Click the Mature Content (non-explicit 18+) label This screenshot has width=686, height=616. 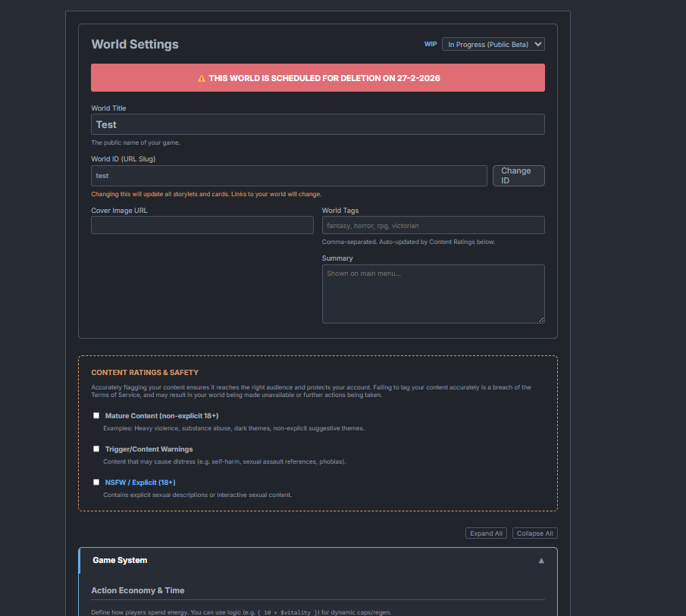click(x=161, y=415)
